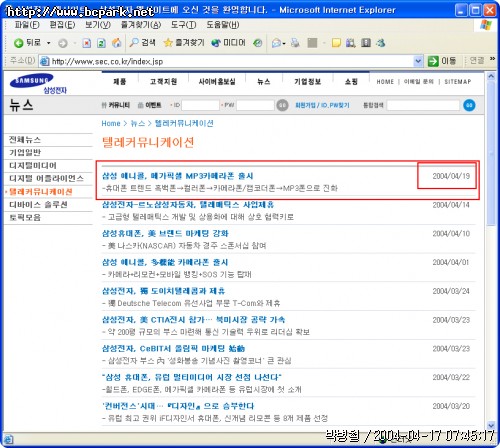Open the 보기(V) menu
500x448 pixels.
coord(98,25)
